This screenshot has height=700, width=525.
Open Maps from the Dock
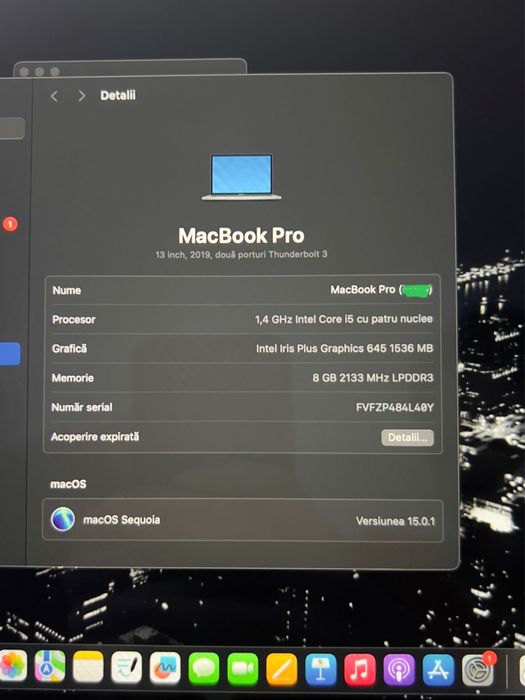50,666
